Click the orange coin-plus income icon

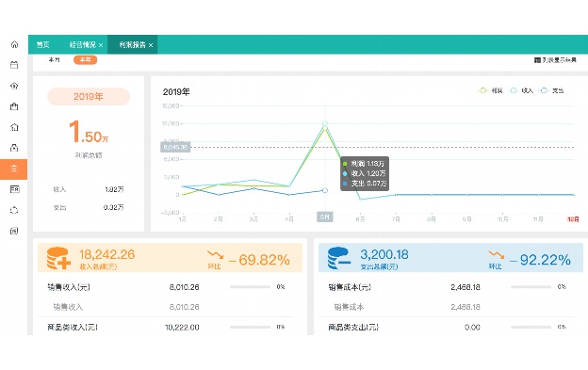pos(58,258)
